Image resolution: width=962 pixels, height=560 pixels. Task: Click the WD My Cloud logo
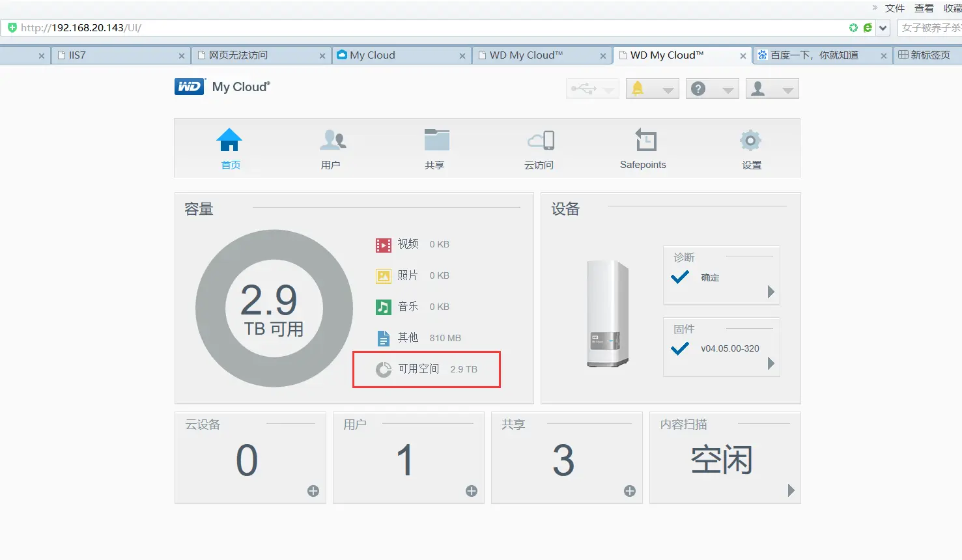pos(222,87)
